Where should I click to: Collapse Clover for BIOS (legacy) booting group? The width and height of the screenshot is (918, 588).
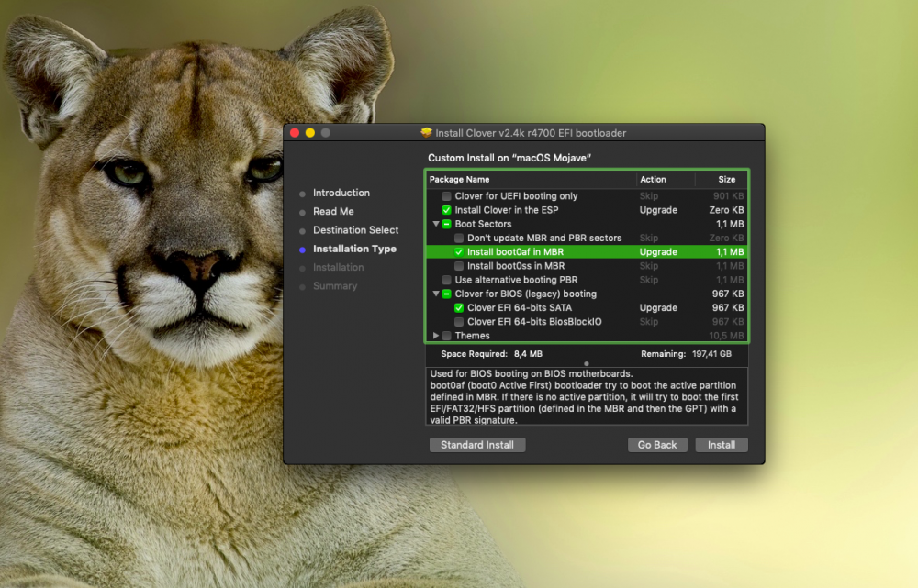(436, 294)
